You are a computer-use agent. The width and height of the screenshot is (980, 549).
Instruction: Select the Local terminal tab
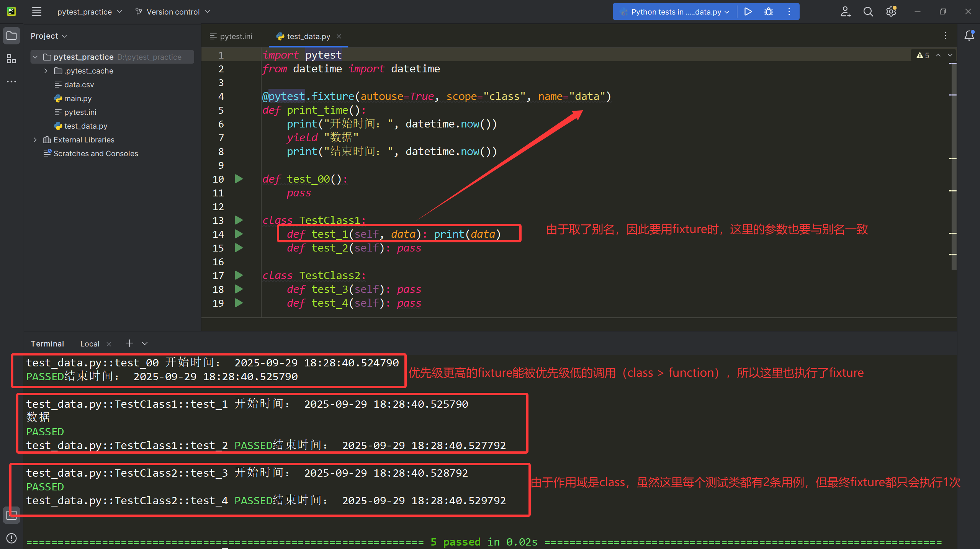coord(90,344)
